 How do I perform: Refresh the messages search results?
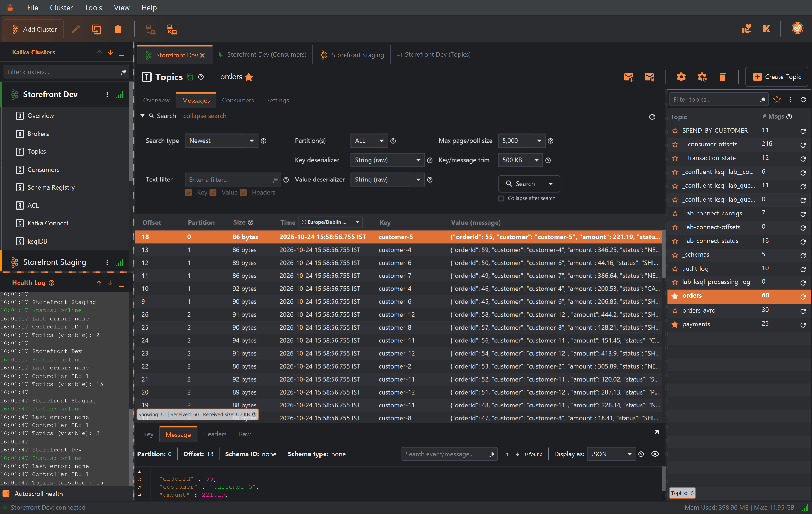(x=652, y=117)
